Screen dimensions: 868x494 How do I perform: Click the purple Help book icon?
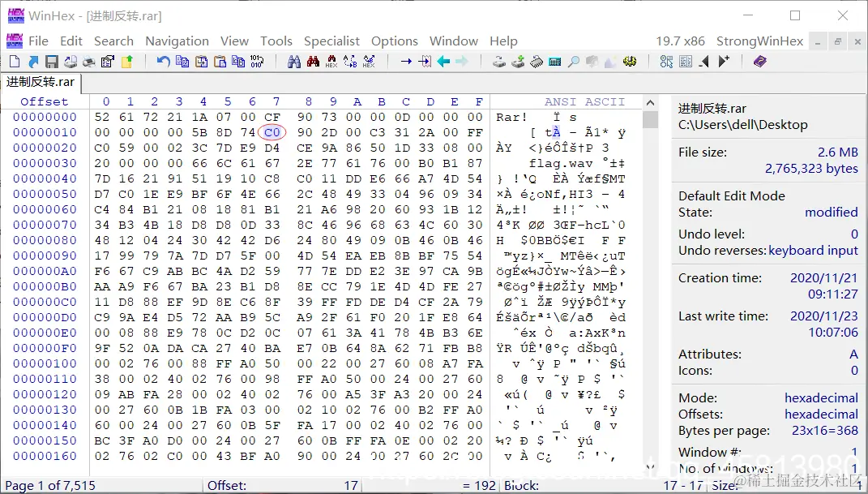tap(760, 62)
